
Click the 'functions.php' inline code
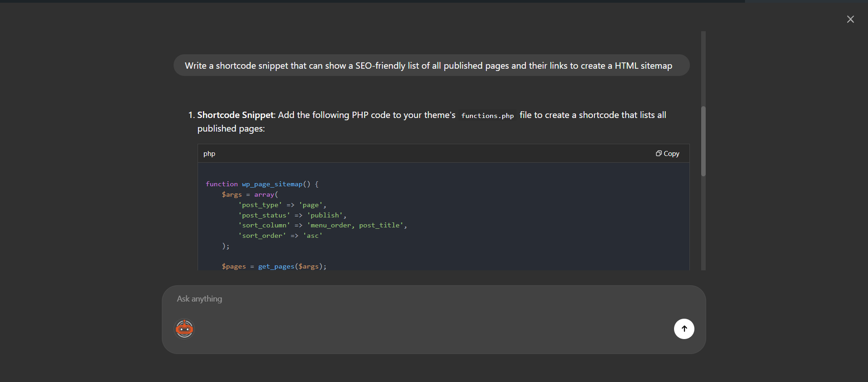[487, 116]
